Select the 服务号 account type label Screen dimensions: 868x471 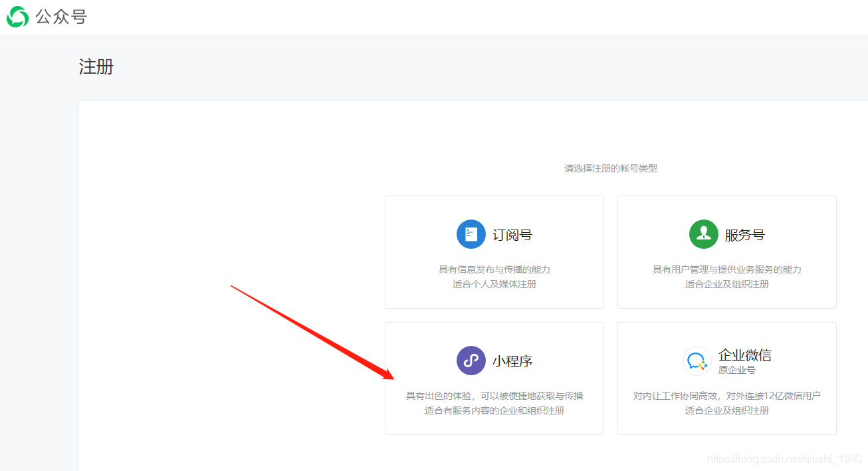(745, 234)
